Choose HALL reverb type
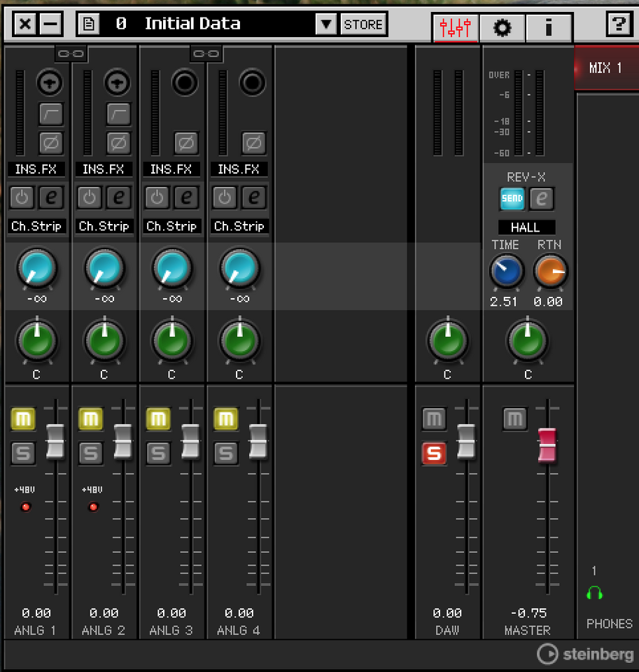Screen dimensions: 639x672 click(x=526, y=227)
